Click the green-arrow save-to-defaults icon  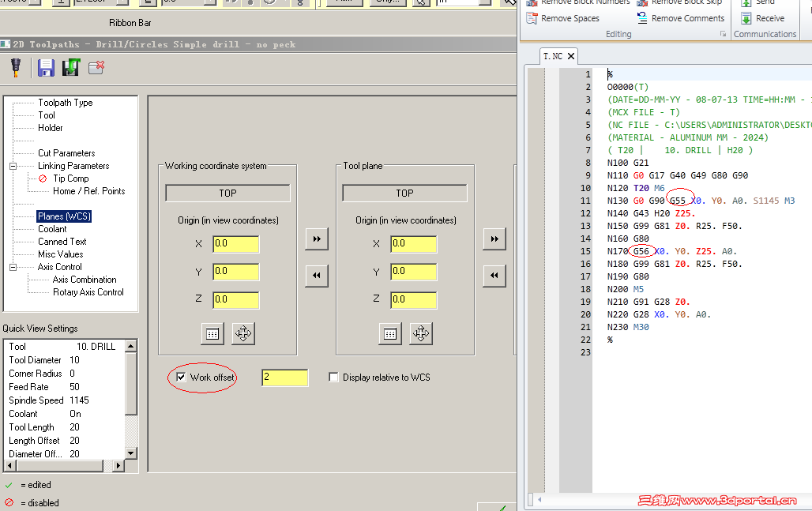point(71,68)
